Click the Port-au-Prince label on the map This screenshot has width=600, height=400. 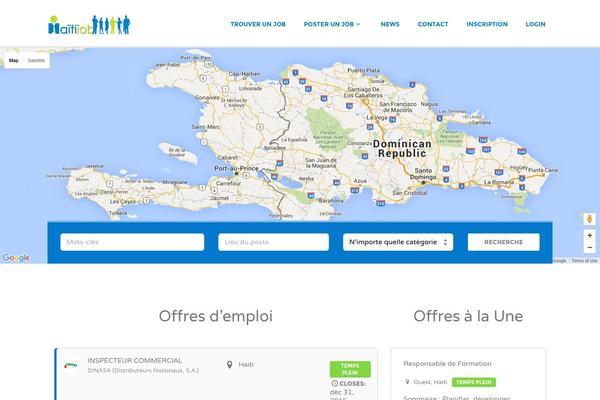tap(236, 168)
